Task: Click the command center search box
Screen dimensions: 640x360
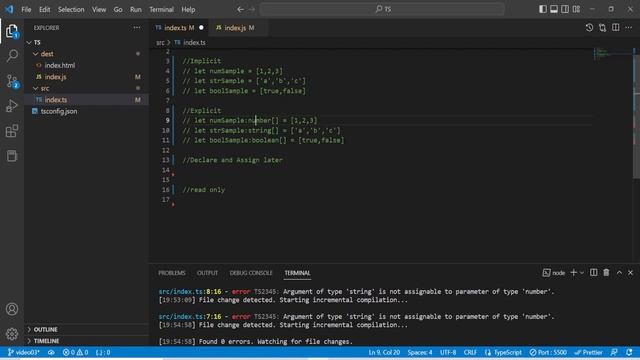Action: point(382,9)
